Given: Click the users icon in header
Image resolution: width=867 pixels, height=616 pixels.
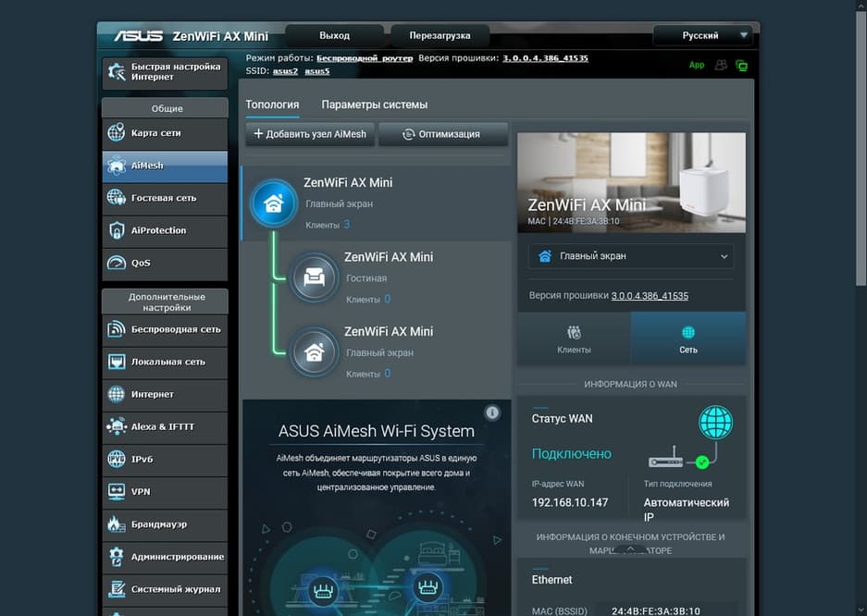Looking at the screenshot, I should (721, 65).
